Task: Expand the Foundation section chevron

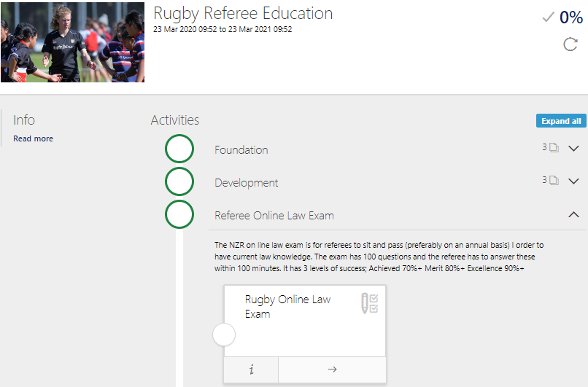Action: (573, 149)
